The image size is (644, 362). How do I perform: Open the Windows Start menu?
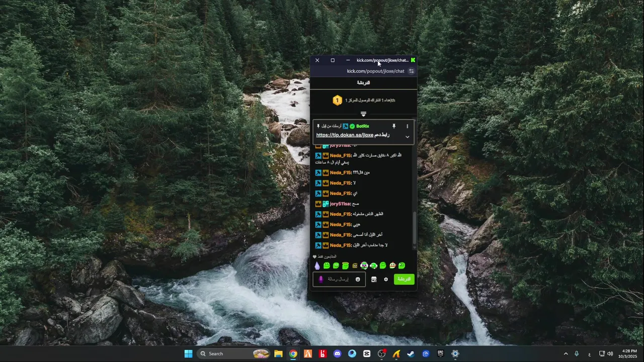pyautogui.click(x=188, y=353)
